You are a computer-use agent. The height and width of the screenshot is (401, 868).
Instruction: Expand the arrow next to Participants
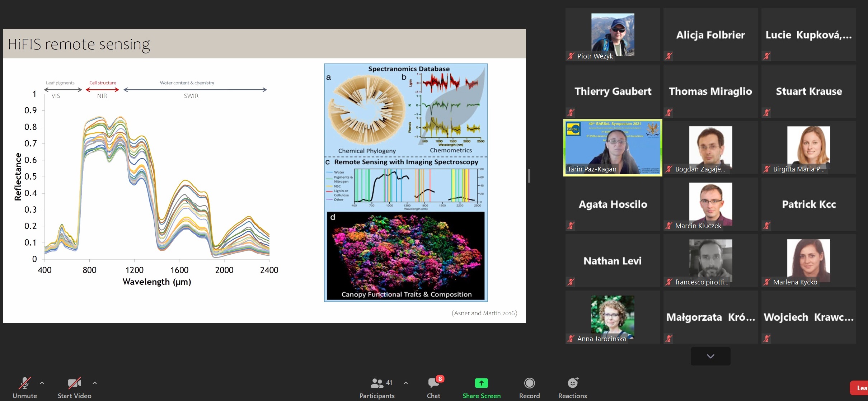coord(406,383)
